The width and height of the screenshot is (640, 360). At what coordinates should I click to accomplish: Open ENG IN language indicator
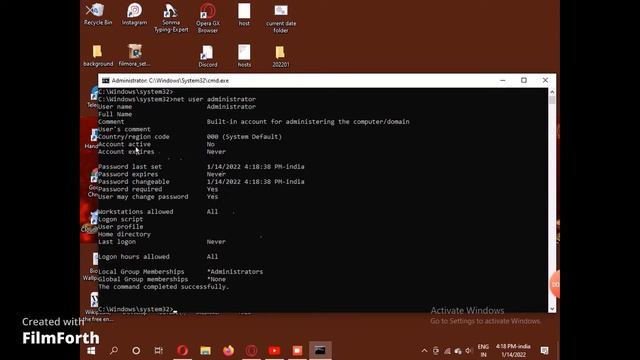point(483,351)
